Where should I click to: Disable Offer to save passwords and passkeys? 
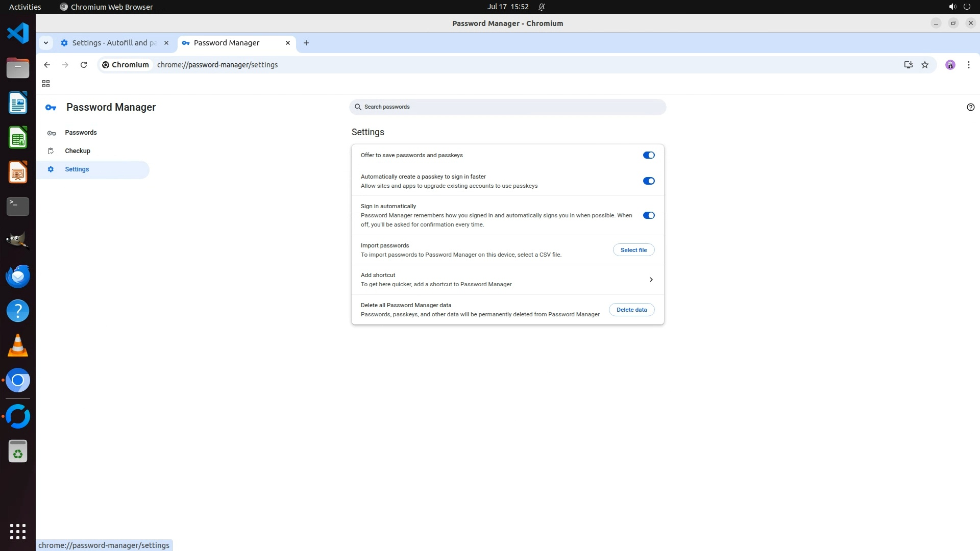pos(648,155)
